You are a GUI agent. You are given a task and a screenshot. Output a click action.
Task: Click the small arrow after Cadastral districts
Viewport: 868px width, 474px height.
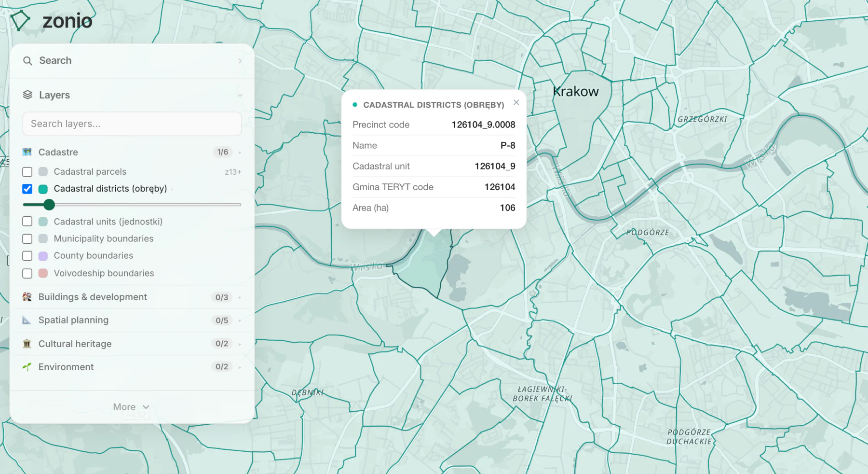point(172,189)
